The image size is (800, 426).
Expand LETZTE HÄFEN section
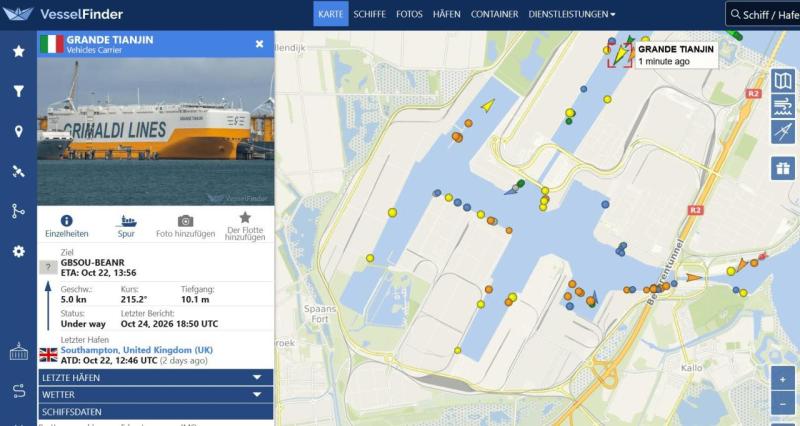tap(156, 378)
